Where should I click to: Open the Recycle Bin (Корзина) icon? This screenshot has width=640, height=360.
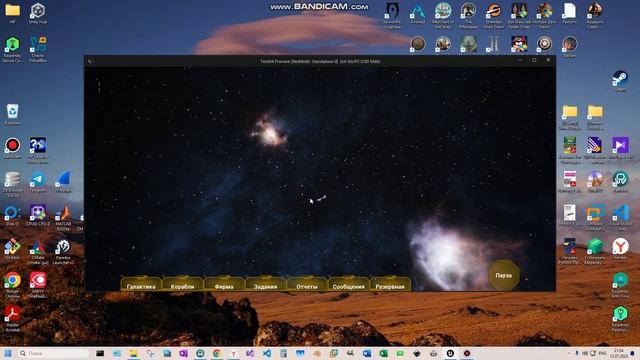(x=13, y=114)
